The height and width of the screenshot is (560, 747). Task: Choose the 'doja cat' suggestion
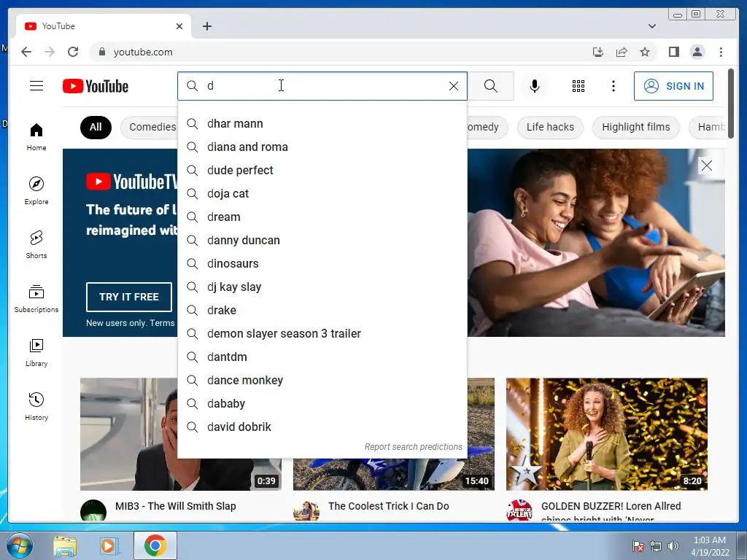coord(322,194)
